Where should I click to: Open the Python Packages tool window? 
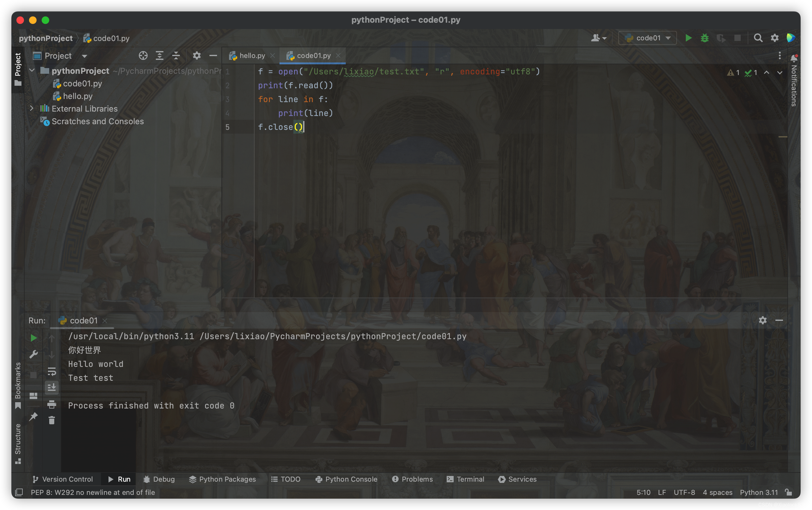222,479
